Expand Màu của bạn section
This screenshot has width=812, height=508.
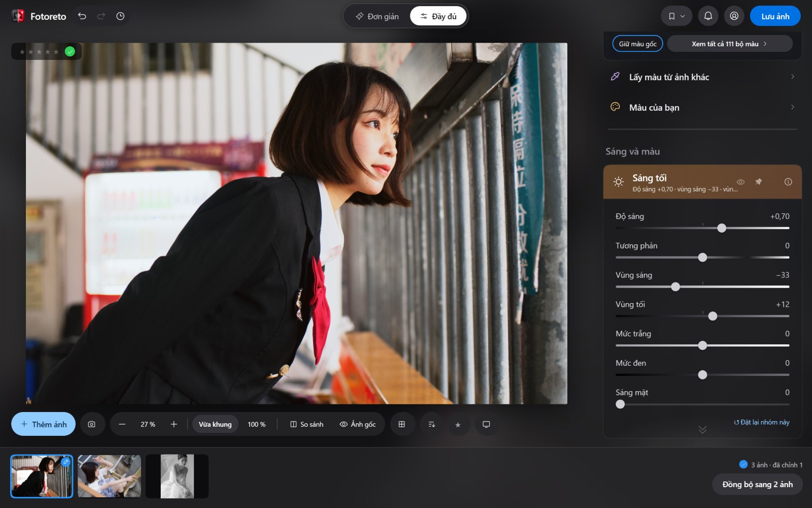[702, 107]
